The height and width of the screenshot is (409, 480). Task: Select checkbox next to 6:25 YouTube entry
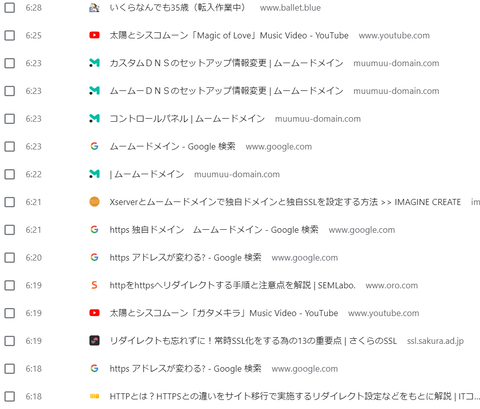click(x=10, y=35)
